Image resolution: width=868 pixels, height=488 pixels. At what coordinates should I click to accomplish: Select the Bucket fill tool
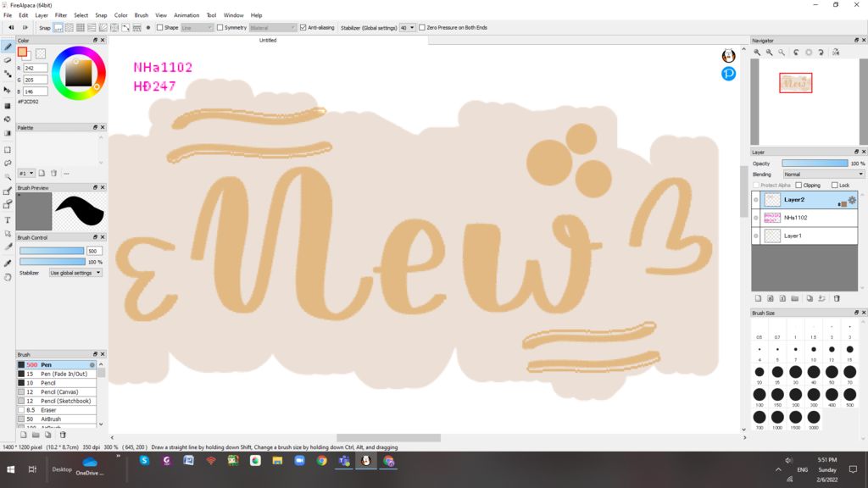point(8,119)
